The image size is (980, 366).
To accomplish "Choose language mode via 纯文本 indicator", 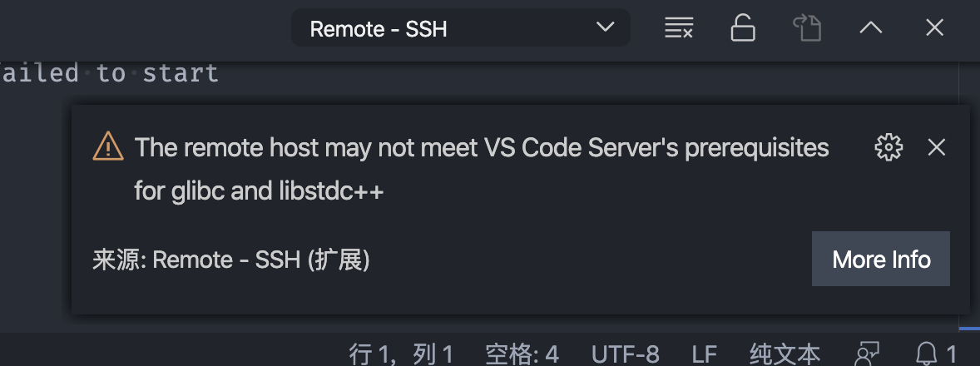I will pyautogui.click(x=784, y=354).
